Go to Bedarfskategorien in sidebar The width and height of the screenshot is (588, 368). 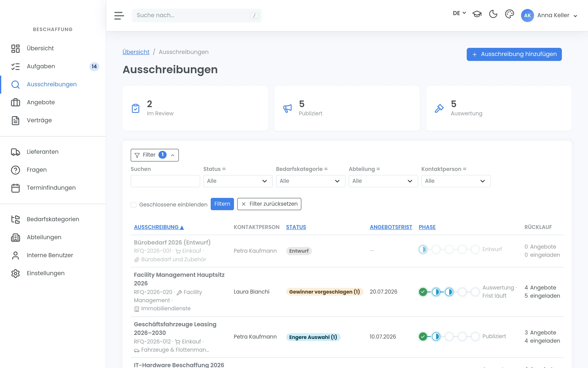[53, 219]
